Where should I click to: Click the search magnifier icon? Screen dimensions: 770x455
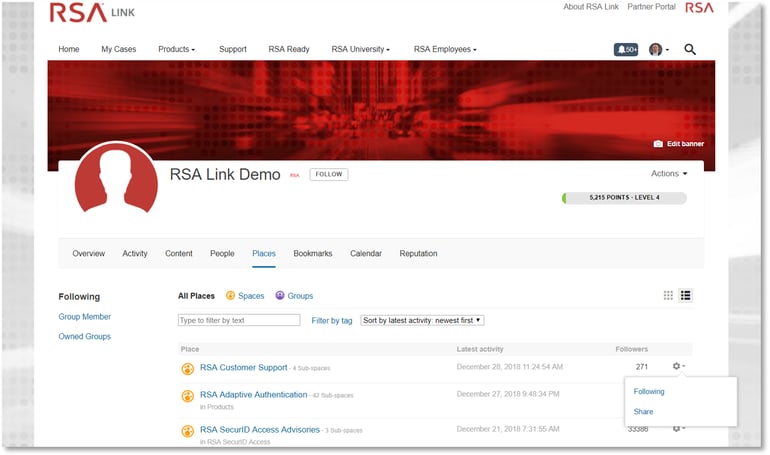(690, 49)
